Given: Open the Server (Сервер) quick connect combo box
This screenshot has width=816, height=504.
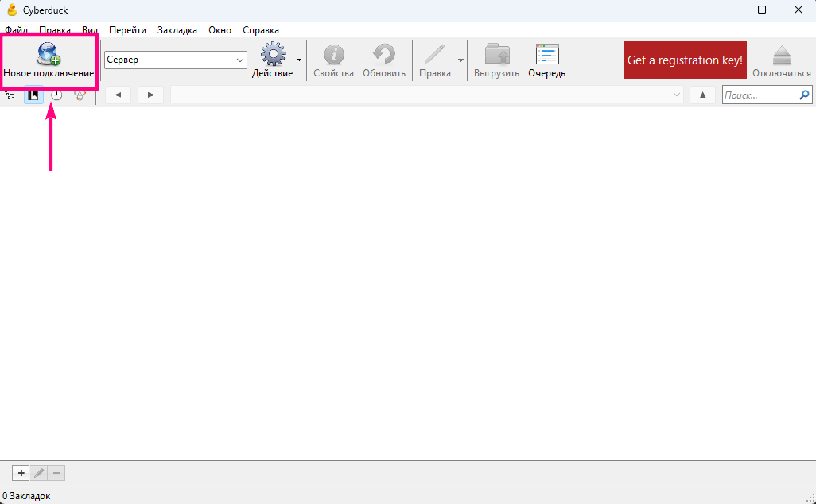Looking at the screenshot, I should 176,60.
